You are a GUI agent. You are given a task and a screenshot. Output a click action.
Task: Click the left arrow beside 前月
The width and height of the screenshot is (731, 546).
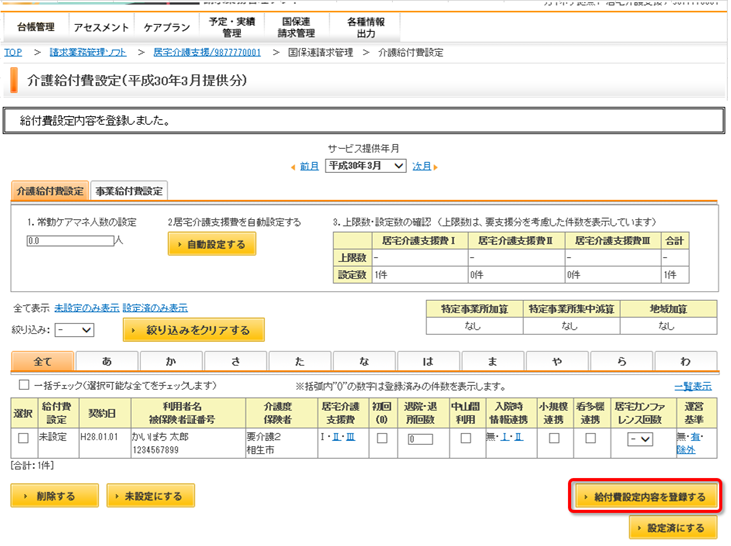(x=293, y=166)
